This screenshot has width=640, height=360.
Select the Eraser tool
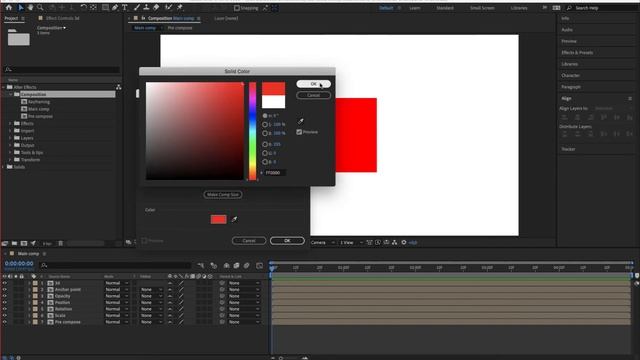[156, 7]
